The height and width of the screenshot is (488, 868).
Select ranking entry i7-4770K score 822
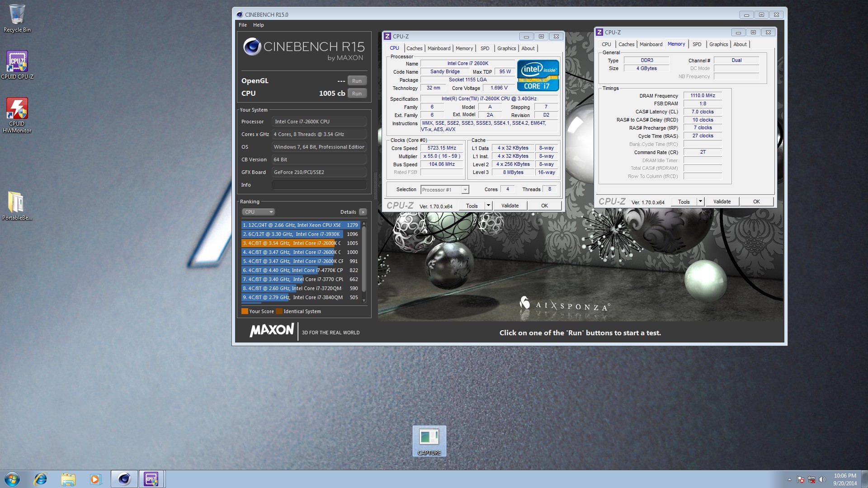point(301,270)
